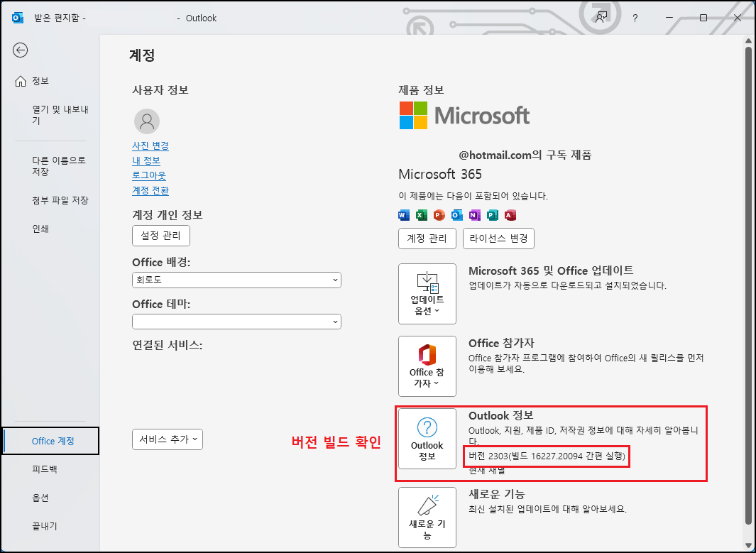Click the 제품 정보 heading
Viewport: 756px width, 553px height.
tap(421, 90)
